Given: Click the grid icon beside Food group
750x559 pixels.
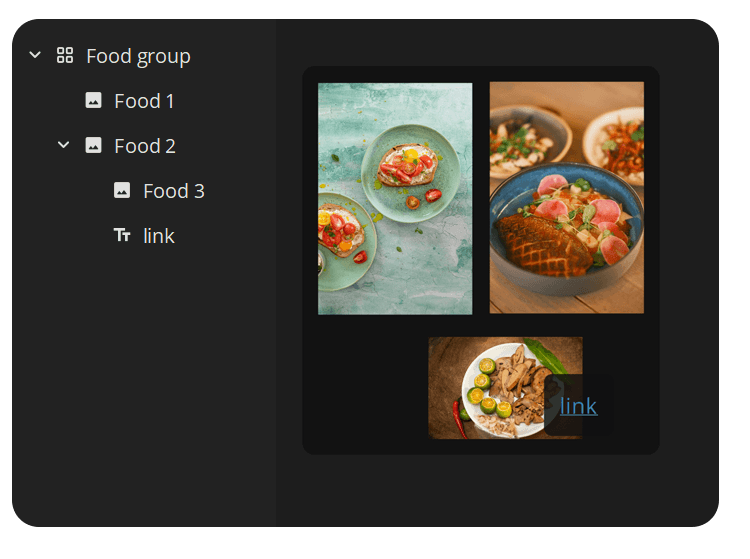Looking at the screenshot, I should (65, 55).
